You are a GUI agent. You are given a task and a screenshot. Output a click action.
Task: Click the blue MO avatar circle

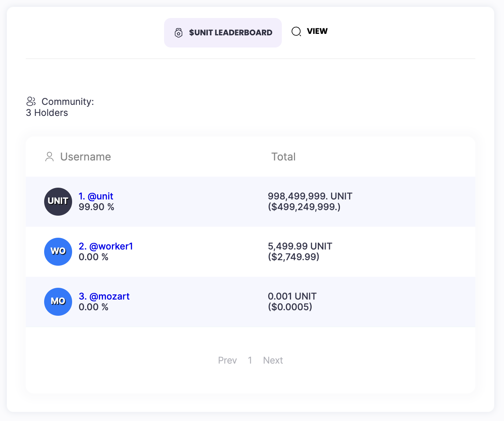point(58,301)
